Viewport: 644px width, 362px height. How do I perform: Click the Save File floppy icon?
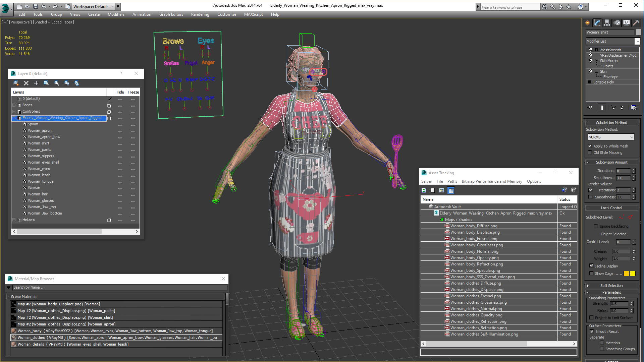[35, 6]
